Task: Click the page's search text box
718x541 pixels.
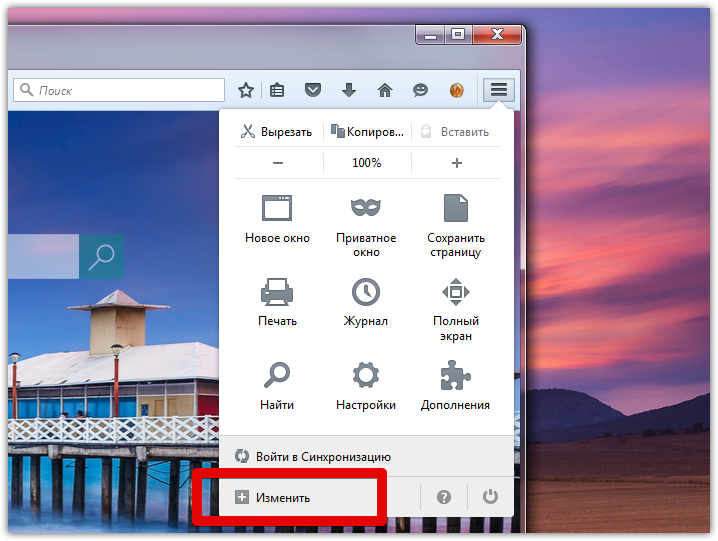Action: 44,257
